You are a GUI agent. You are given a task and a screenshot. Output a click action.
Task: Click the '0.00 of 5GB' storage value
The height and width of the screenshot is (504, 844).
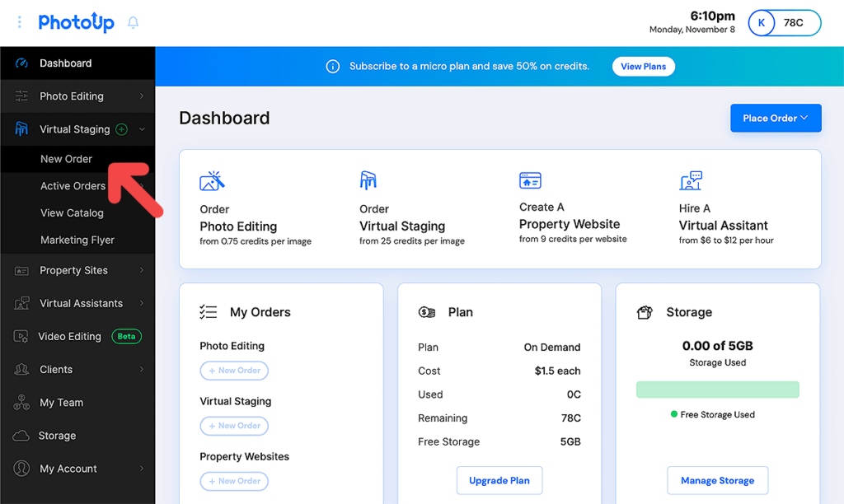[718, 346]
